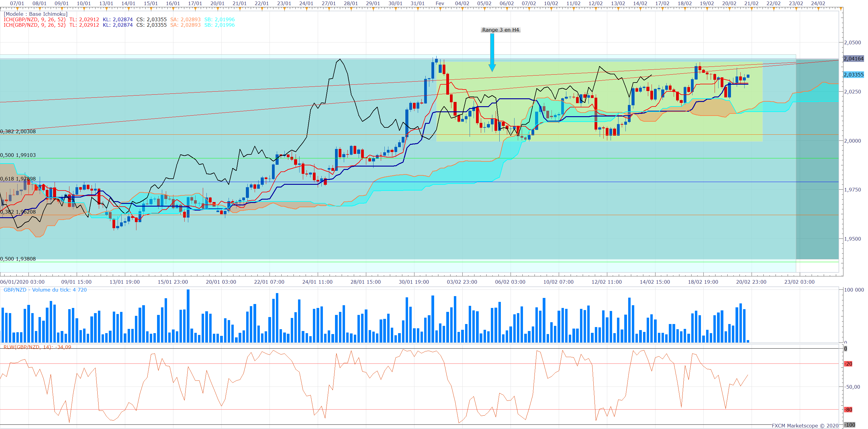Select the 0,500 1,93808 Fibonacci level label

pos(18,259)
